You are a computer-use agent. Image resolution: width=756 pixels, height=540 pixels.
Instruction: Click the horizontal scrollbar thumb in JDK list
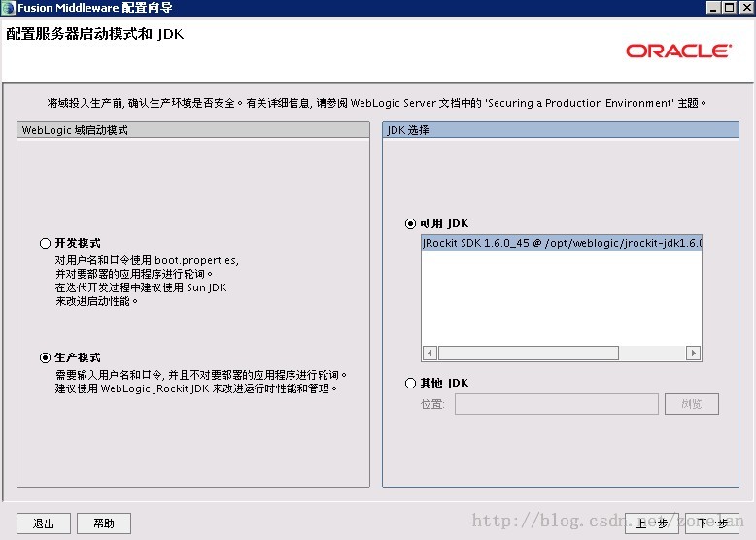pos(529,354)
